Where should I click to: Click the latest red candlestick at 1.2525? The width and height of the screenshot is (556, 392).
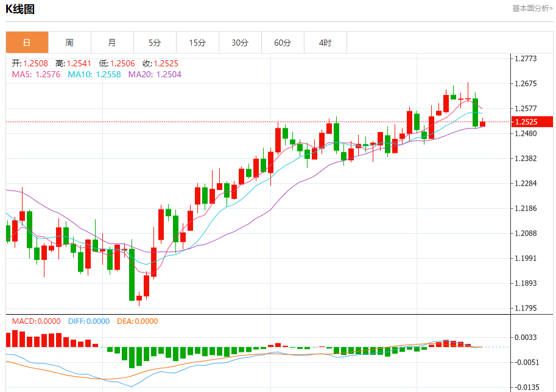pos(482,124)
